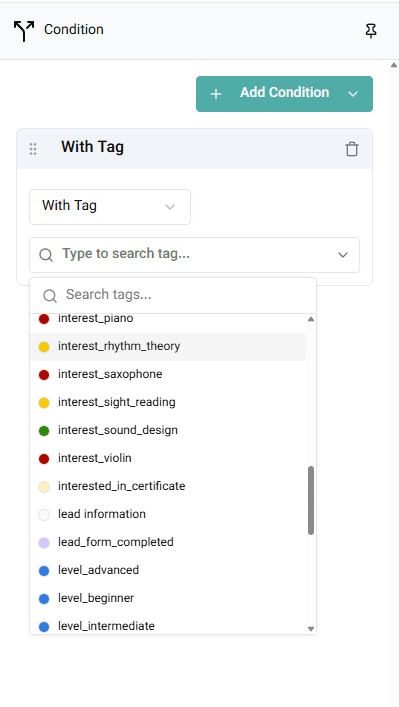The width and height of the screenshot is (399, 707).
Task: Click the red dot beside interest_violin
Action: 44,459
